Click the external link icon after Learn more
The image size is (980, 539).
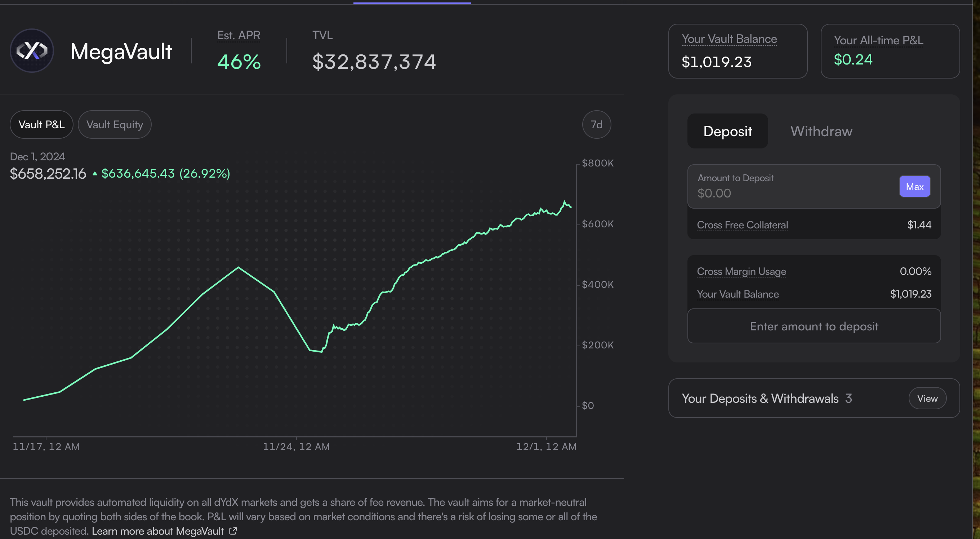[233, 531]
